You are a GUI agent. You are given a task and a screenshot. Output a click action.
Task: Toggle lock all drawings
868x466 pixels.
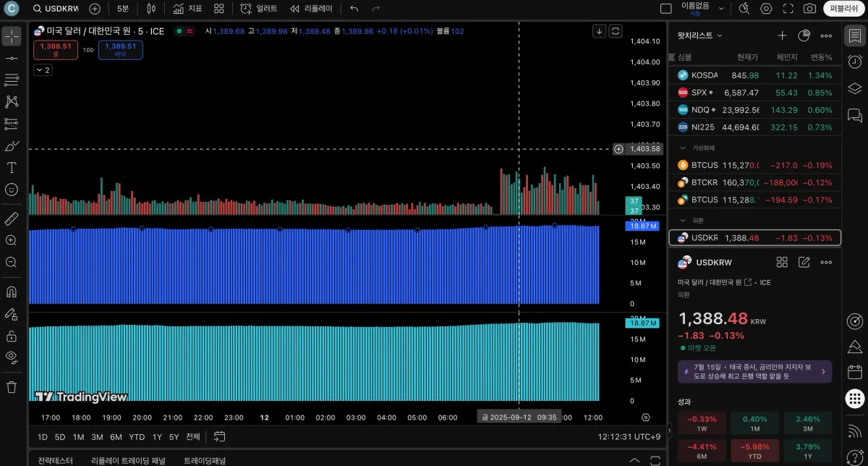12,336
